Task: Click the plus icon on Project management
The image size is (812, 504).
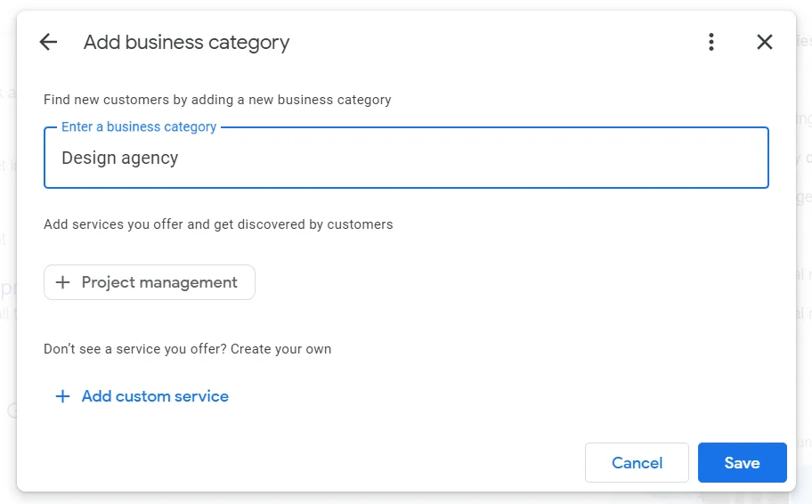Action: click(x=62, y=282)
